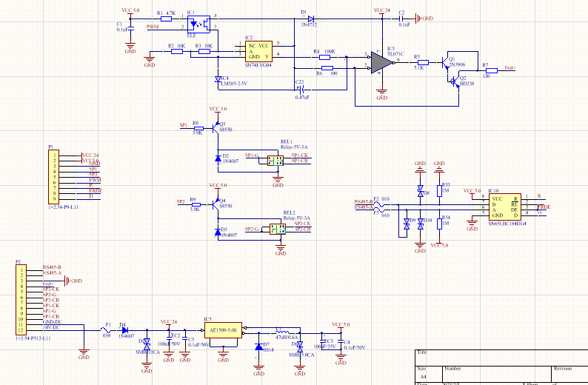Select the IC10 SN65LBC184DG4 transceiver block
The image size is (588, 385).
[505, 207]
